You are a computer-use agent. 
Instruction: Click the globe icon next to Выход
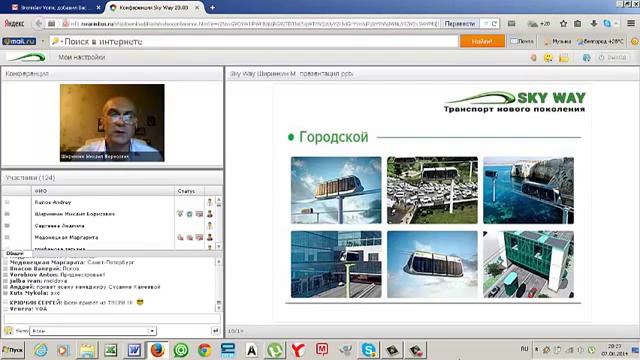pos(587,58)
